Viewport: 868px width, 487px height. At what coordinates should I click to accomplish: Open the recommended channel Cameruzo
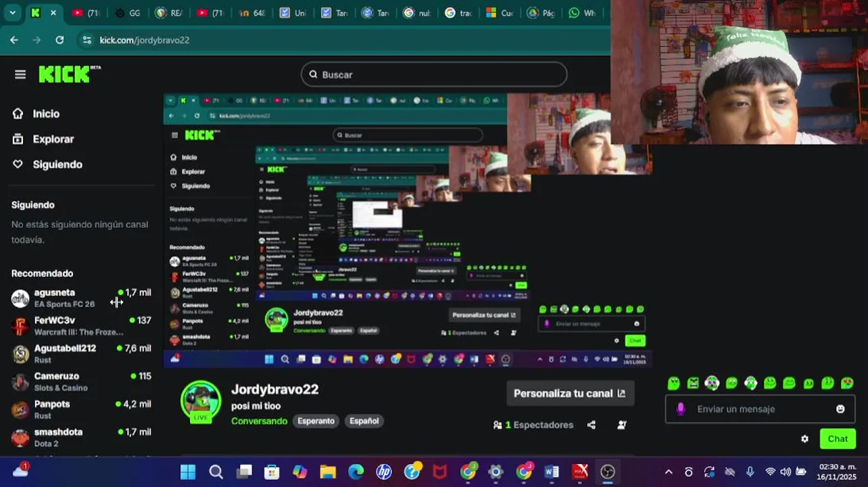click(x=81, y=381)
